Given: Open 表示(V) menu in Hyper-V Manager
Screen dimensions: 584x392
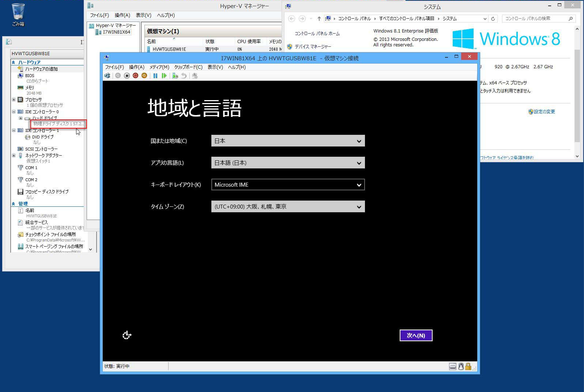Looking at the screenshot, I should [x=144, y=15].
